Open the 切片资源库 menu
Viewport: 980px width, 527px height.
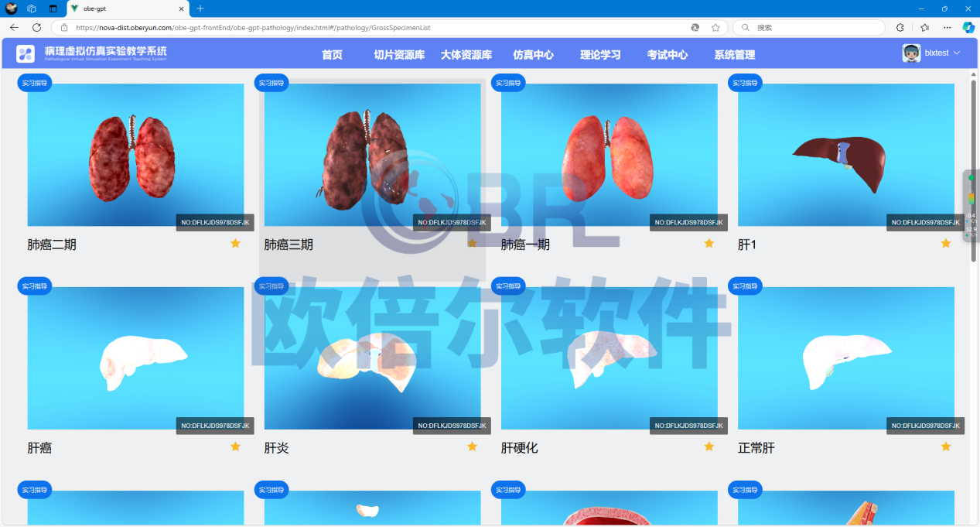click(x=399, y=55)
